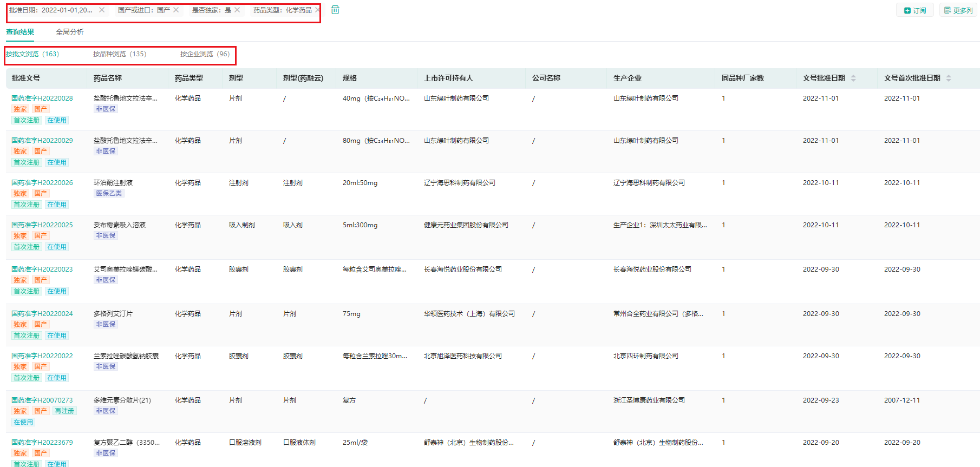Viewport: 980px width, 467px height.
Task: Select 按批文浏览 (163) view
Action: pos(32,54)
